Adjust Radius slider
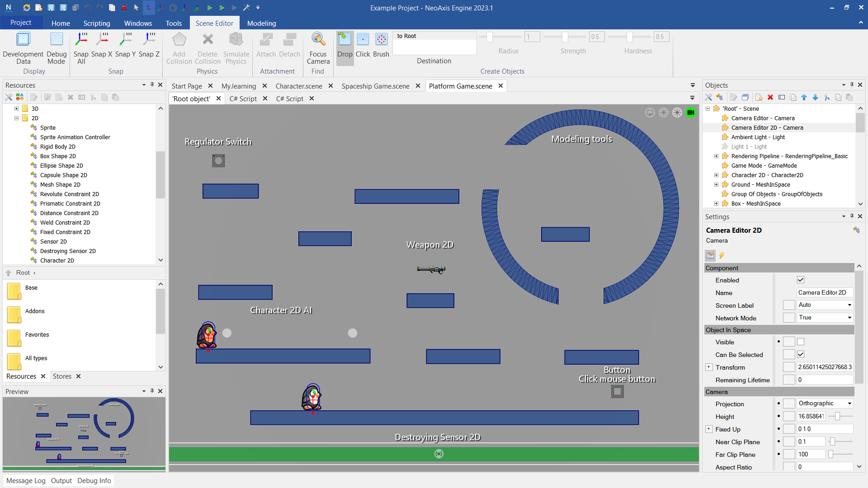The width and height of the screenshot is (868, 488). pyautogui.click(x=489, y=37)
